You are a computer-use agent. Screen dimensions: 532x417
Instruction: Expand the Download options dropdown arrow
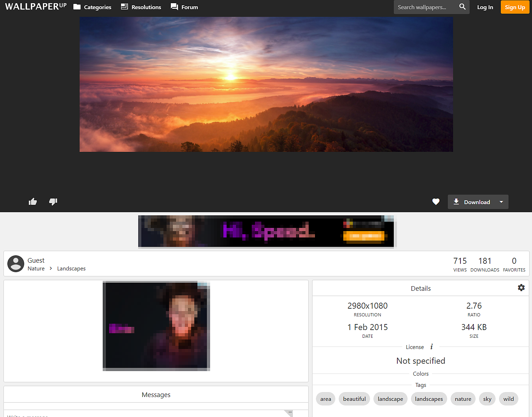(x=501, y=202)
